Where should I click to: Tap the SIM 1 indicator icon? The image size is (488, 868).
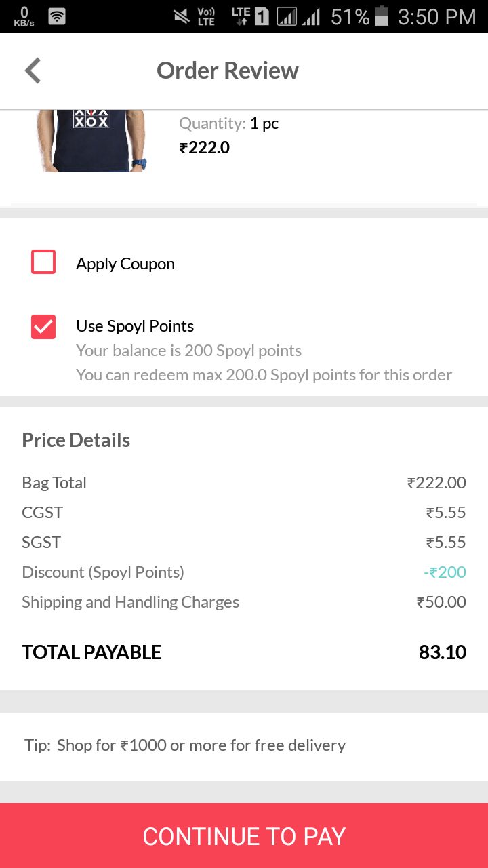tap(262, 16)
